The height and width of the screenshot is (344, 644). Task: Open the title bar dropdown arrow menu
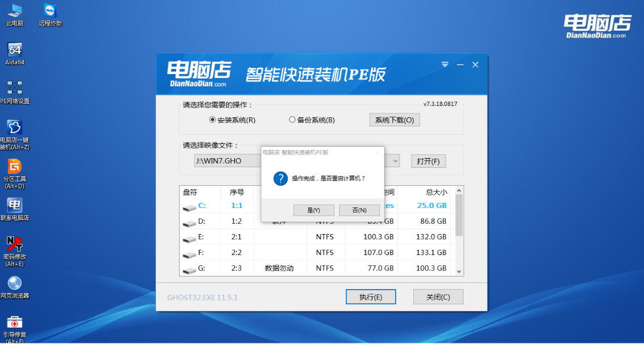444,65
